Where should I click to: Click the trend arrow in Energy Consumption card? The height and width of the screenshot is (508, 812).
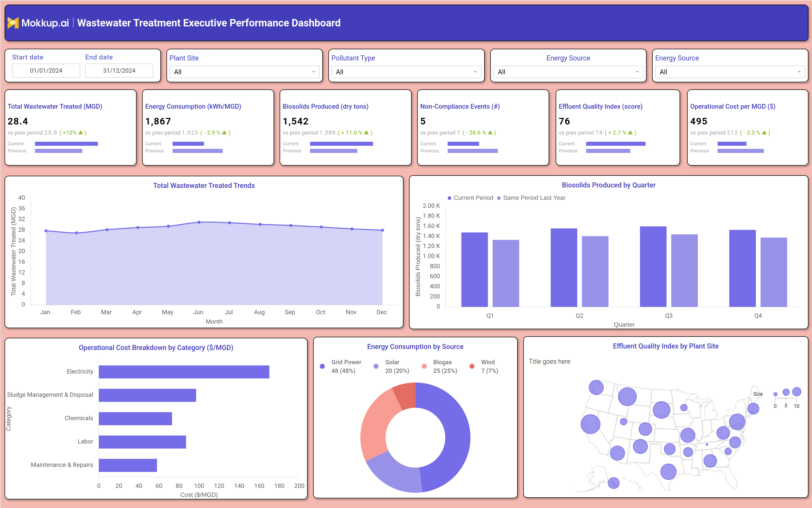225,133
